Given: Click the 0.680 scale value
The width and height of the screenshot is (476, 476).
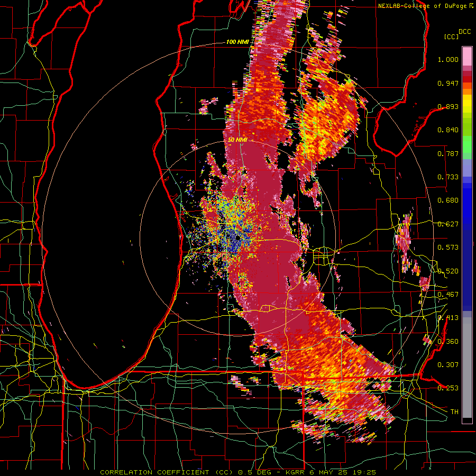Looking at the screenshot, I should 448,200.
